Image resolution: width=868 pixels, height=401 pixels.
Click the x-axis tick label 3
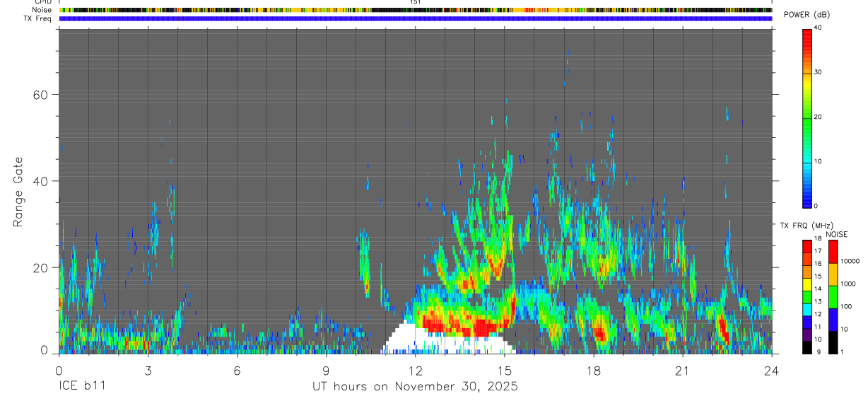click(148, 369)
